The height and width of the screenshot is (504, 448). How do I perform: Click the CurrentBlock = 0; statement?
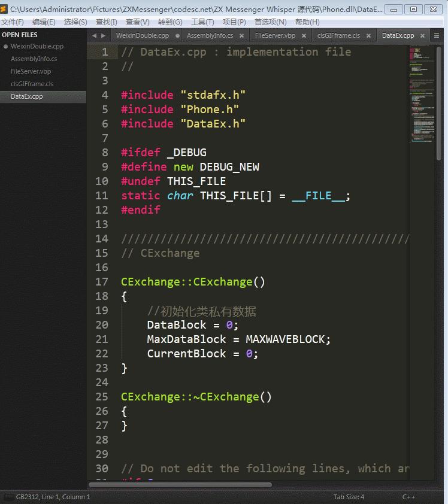(202, 354)
